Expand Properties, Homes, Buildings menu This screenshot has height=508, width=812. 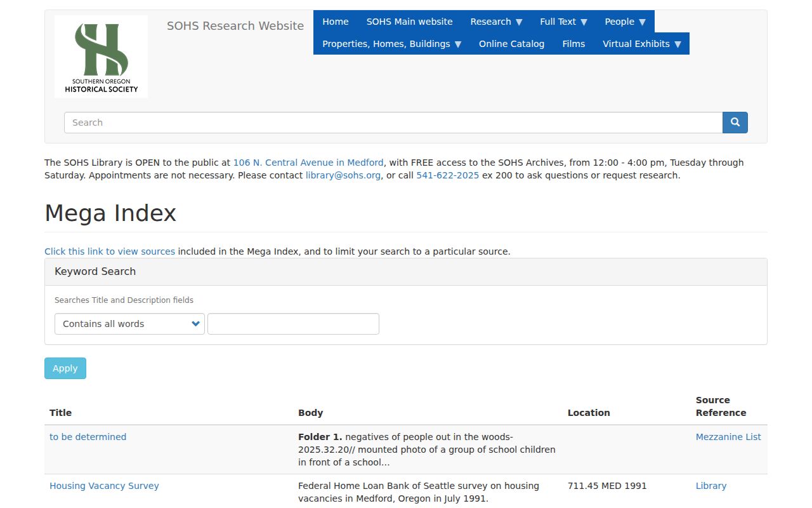click(x=392, y=44)
